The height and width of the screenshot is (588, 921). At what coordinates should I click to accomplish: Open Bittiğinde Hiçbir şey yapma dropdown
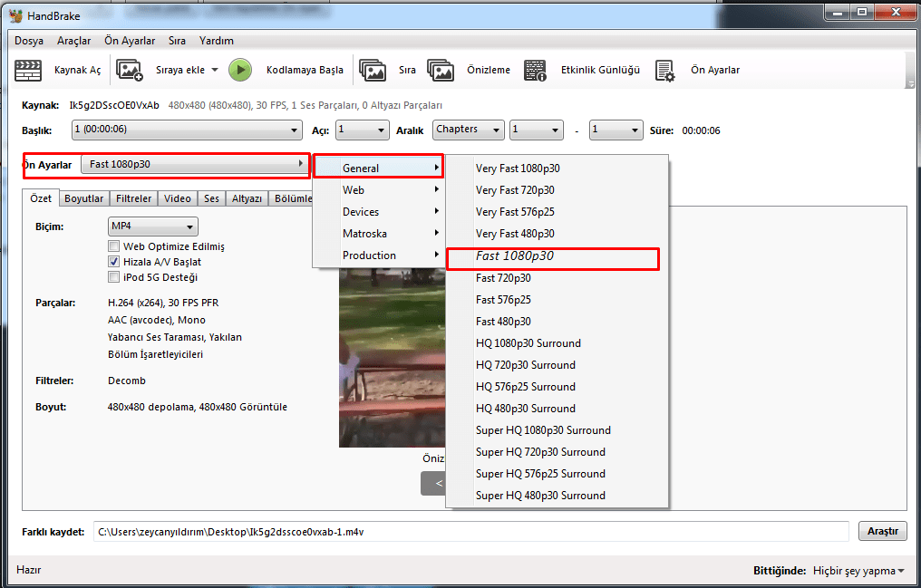[858, 571]
